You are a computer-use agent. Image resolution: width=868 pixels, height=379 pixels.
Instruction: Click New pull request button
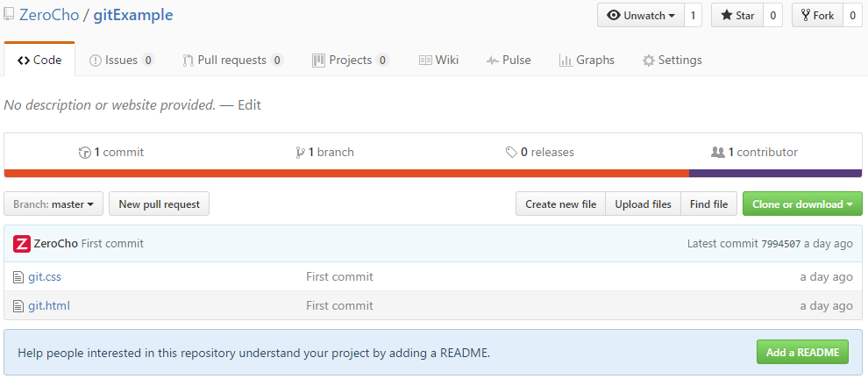[x=160, y=204]
